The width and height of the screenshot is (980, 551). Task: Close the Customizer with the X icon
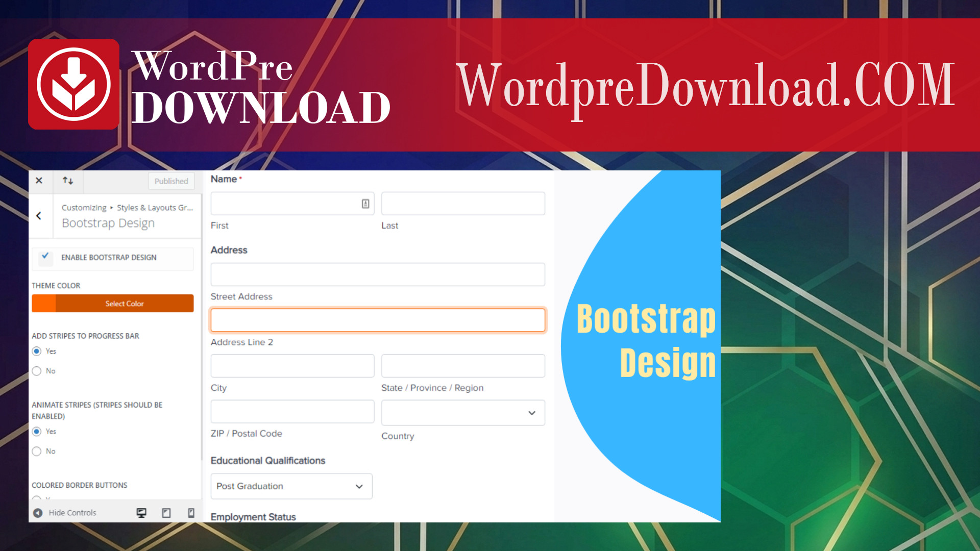(x=39, y=181)
